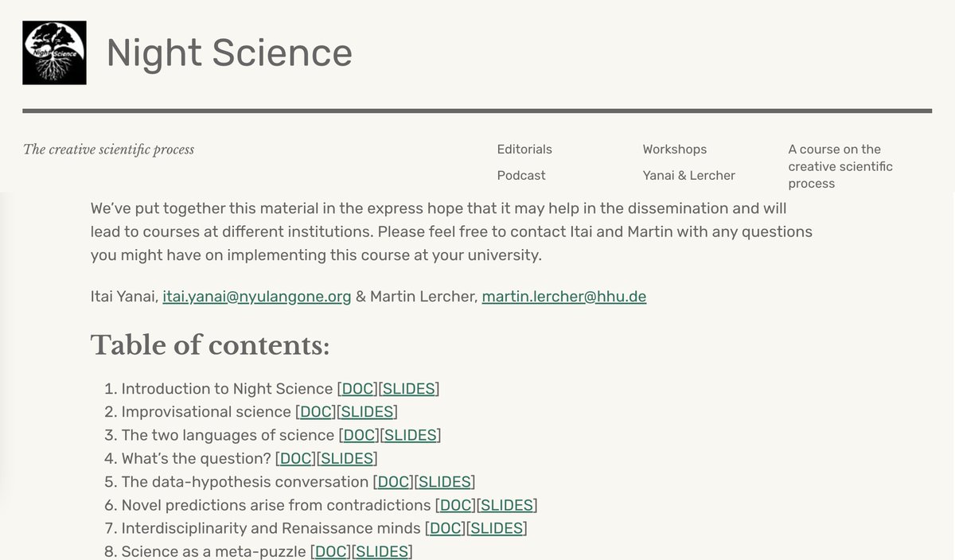The height and width of the screenshot is (560, 955).
Task: Click the tagline The creative scientific process
Action: [x=109, y=150]
